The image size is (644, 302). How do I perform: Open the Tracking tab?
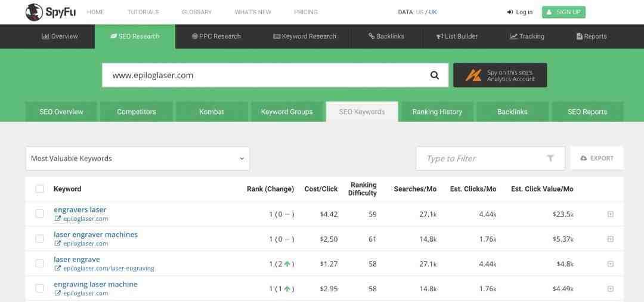pyautogui.click(x=527, y=36)
